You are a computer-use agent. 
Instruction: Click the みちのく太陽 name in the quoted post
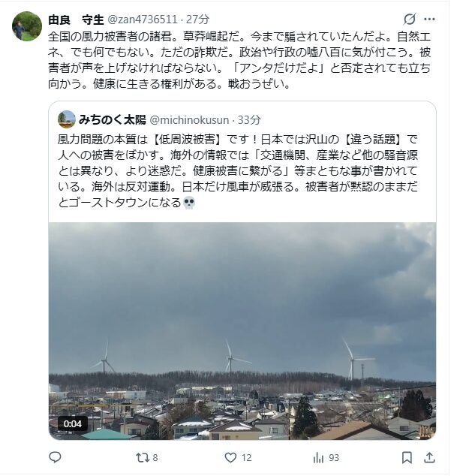pyautogui.click(x=113, y=119)
